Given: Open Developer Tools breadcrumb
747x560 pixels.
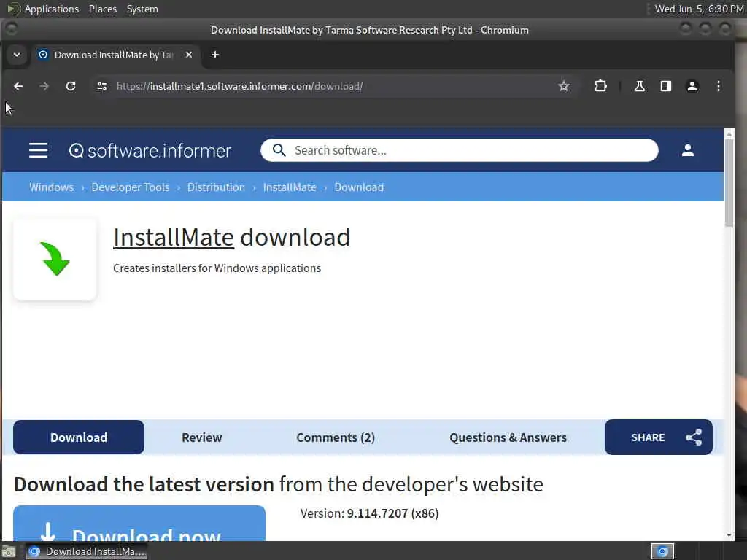Looking at the screenshot, I should (x=131, y=187).
